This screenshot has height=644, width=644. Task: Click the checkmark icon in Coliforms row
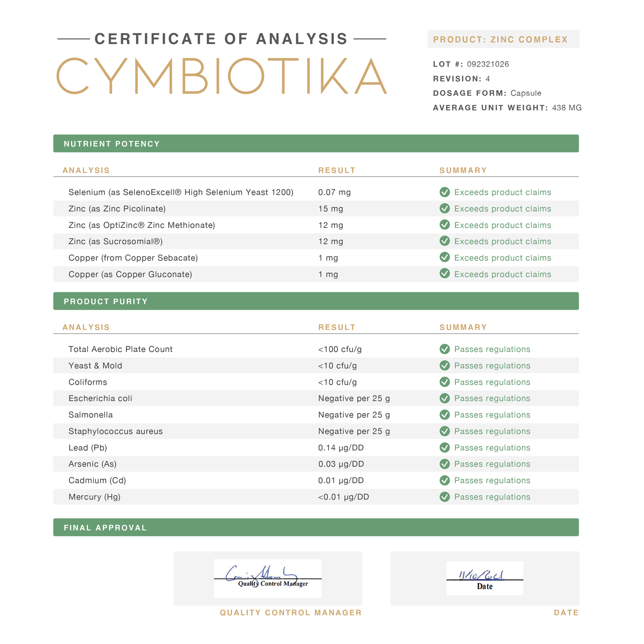pos(445,382)
